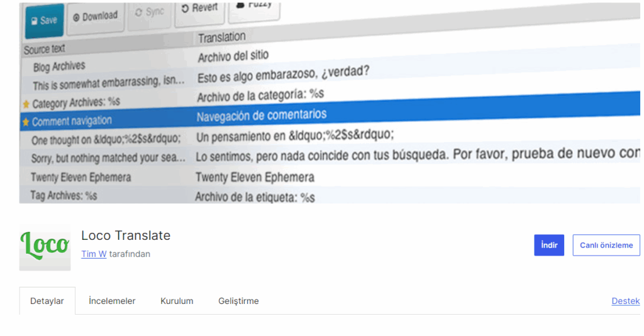Click the Loco Translate logo icon
644x336 pixels.
(x=45, y=247)
